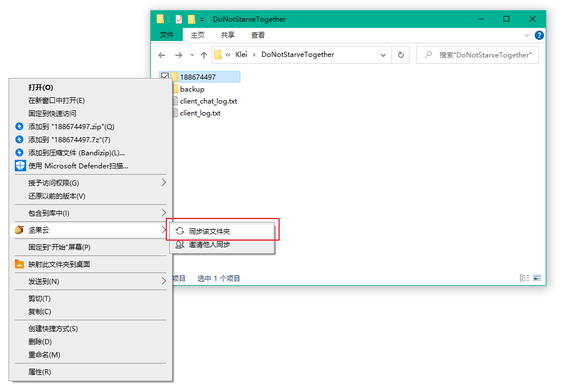Click the orange 映射此文件夹到桌面 icon
The height and width of the screenshot is (392, 561).
pyautogui.click(x=19, y=264)
